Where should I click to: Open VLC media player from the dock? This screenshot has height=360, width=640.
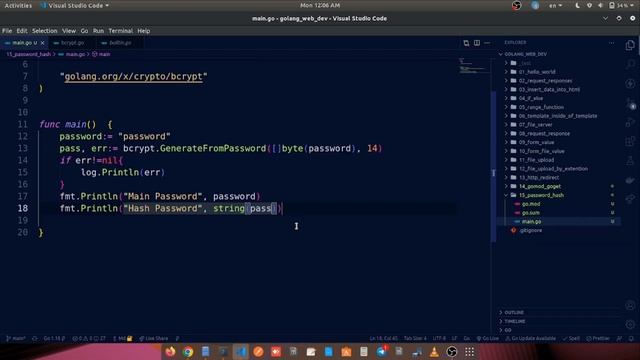[434, 351]
